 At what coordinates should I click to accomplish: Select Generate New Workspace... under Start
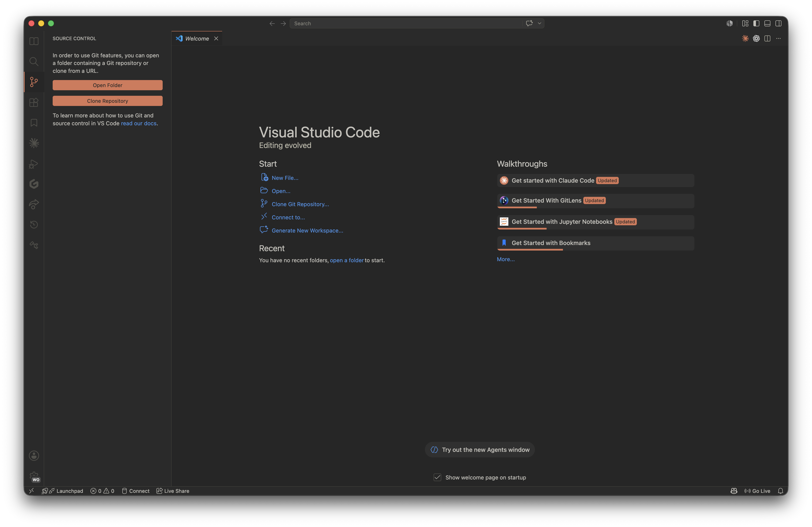point(302,230)
